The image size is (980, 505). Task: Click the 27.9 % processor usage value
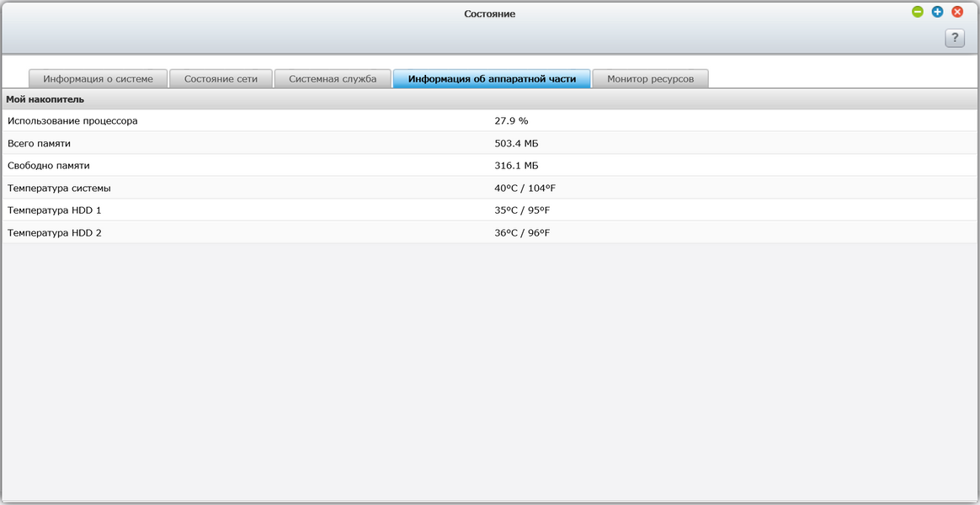tap(511, 121)
